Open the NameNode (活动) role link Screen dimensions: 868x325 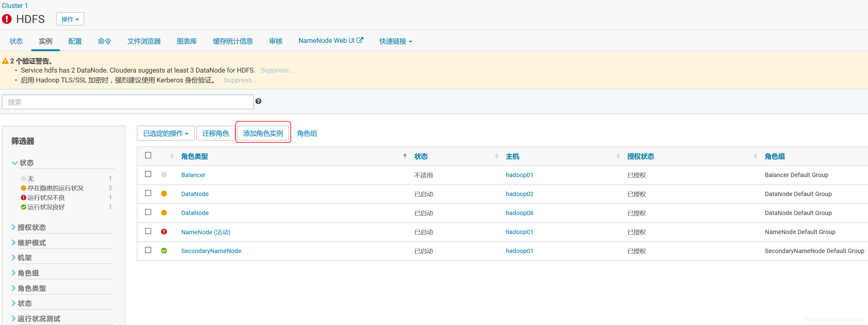206,232
